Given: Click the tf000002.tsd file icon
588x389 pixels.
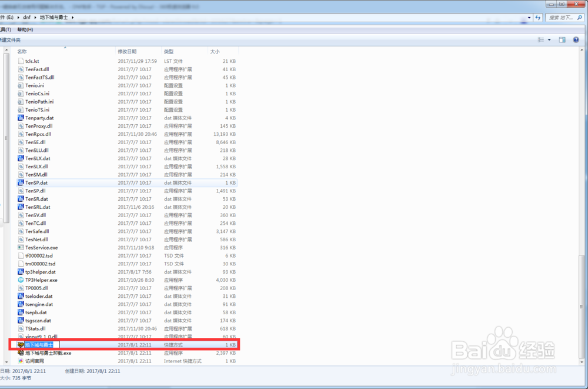Looking at the screenshot, I should tap(21, 255).
